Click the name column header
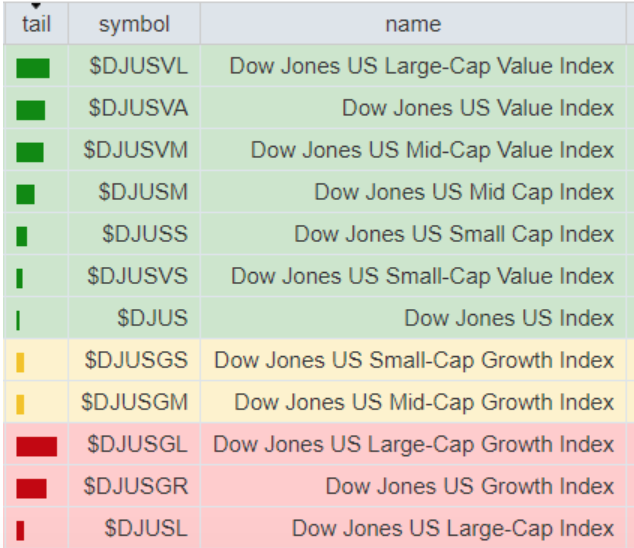This screenshot has width=634, height=548. click(412, 24)
